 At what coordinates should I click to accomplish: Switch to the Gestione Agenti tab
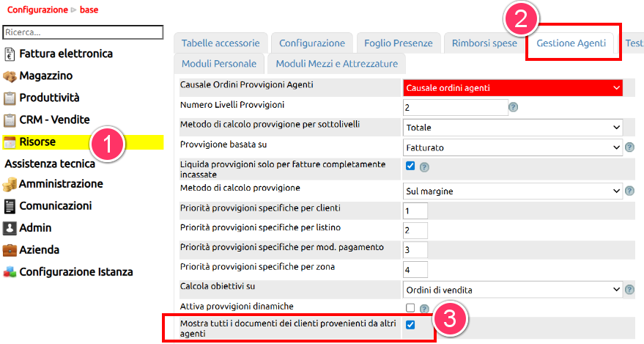point(571,43)
